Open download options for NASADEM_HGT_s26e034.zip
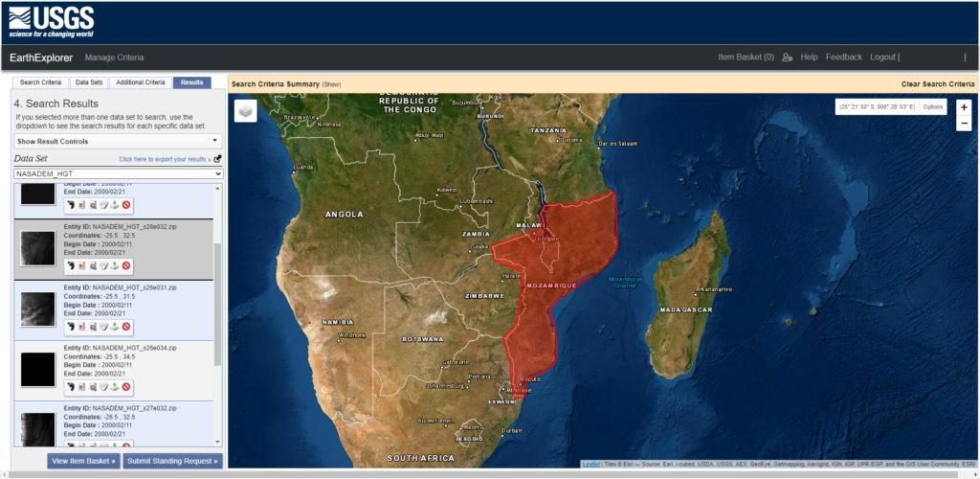Screen dimensions: 980x479 [115, 387]
